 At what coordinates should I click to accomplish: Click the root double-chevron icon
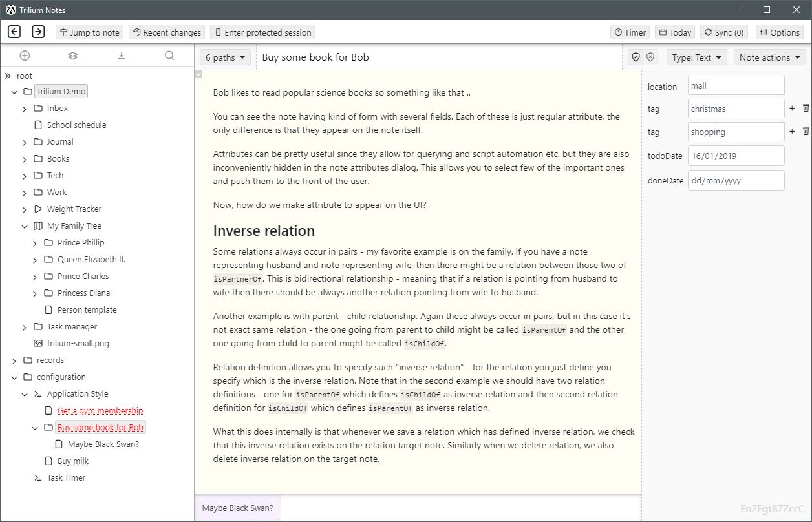tap(8, 76)
